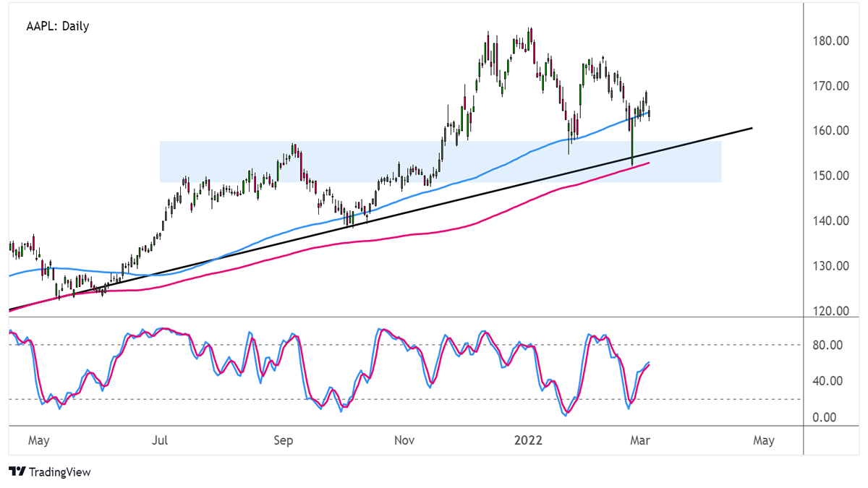The image size is (868, 488).
Task: Click the stochastic 40.00 level label
Action: pos(828,382)
